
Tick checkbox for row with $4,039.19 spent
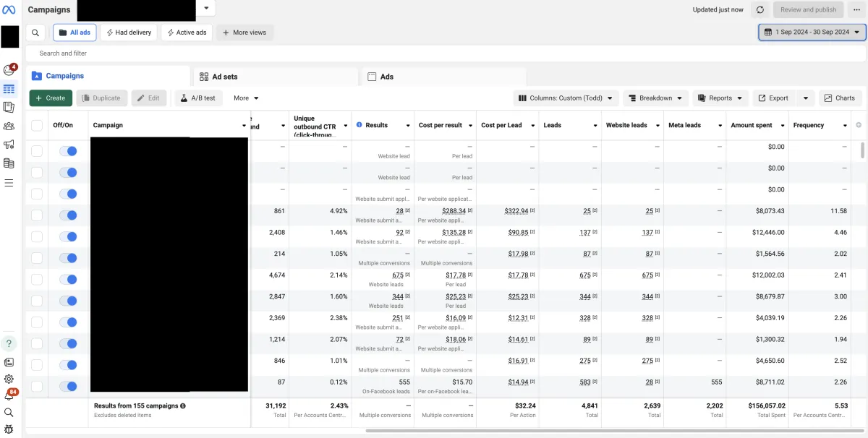[x=37, y=322]
